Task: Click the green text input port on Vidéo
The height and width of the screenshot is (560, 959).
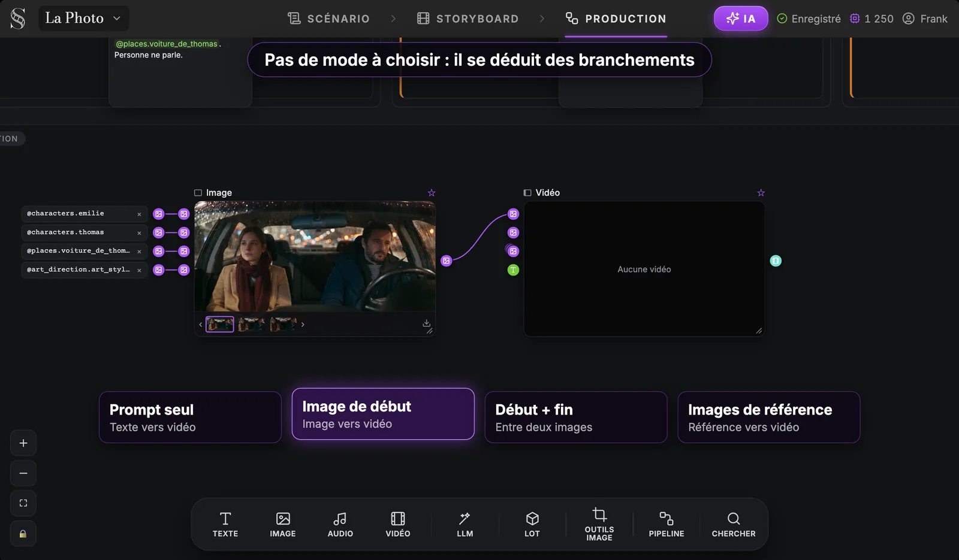Action: pos(514,270)
